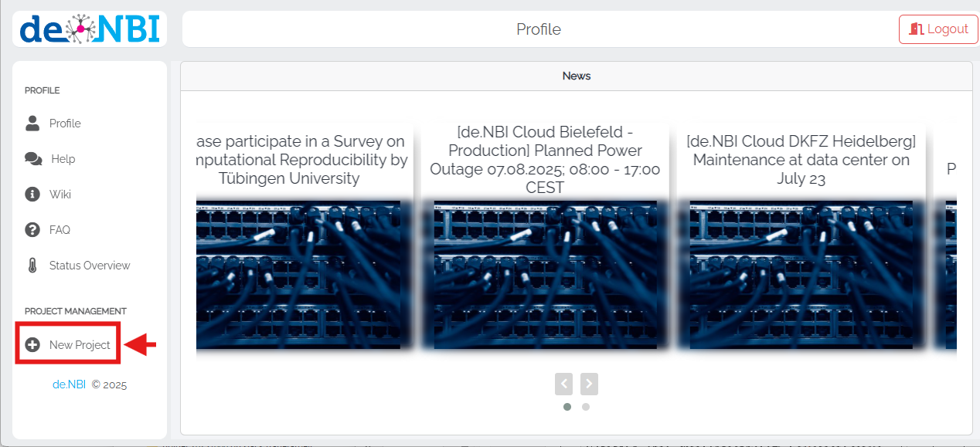Show previous news slide with left chevron
This screenshot has width=980, height=447.
tap(565, 383)
